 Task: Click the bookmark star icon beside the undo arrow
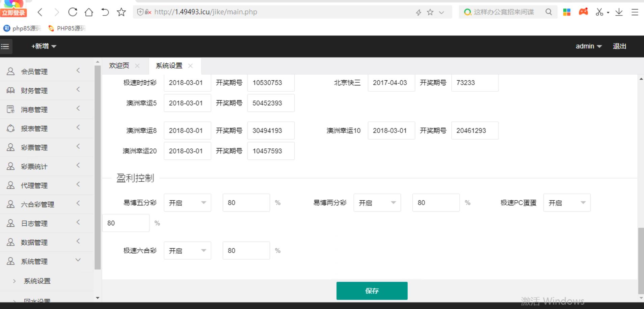(121, 12)
